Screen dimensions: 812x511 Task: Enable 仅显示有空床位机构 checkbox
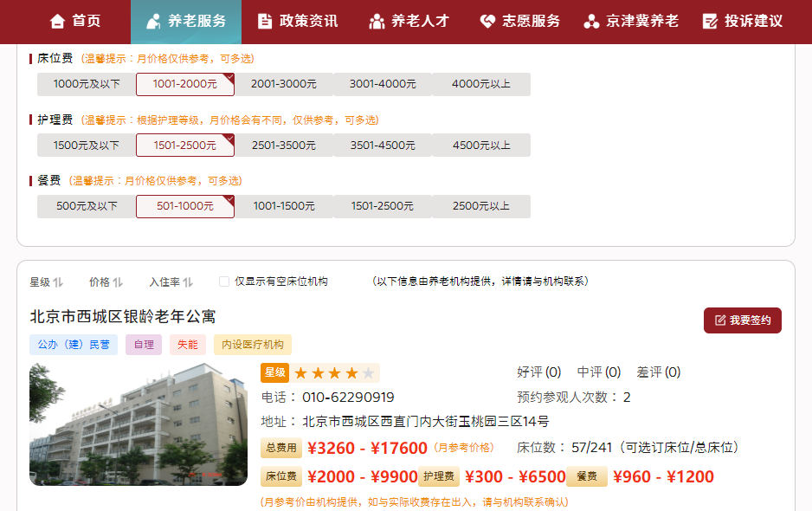tap(224, 281)
